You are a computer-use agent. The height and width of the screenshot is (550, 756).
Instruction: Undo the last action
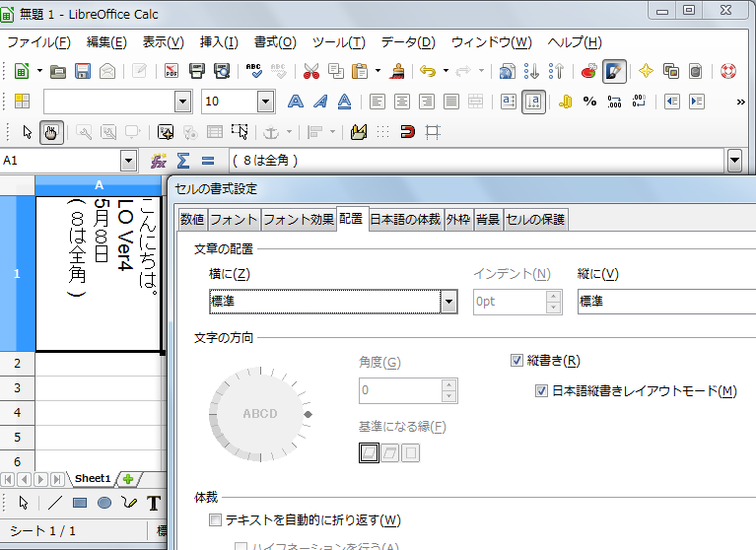(428, 71)
